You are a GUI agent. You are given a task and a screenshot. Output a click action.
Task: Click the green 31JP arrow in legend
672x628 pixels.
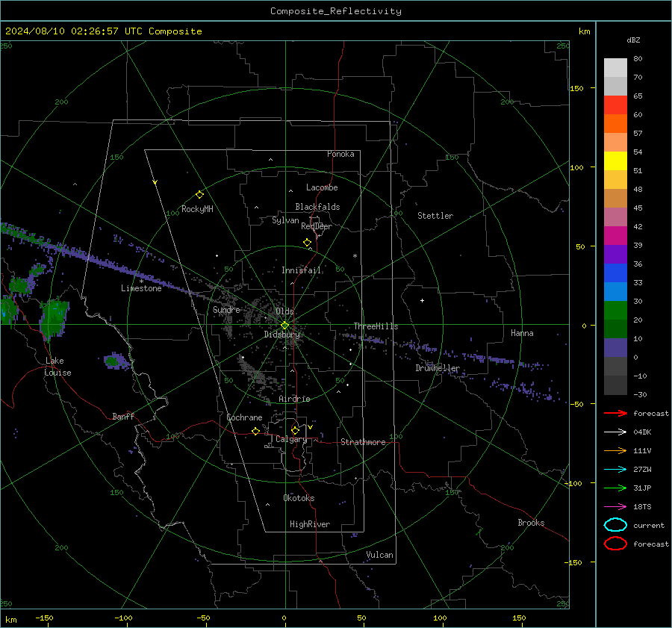615,488
